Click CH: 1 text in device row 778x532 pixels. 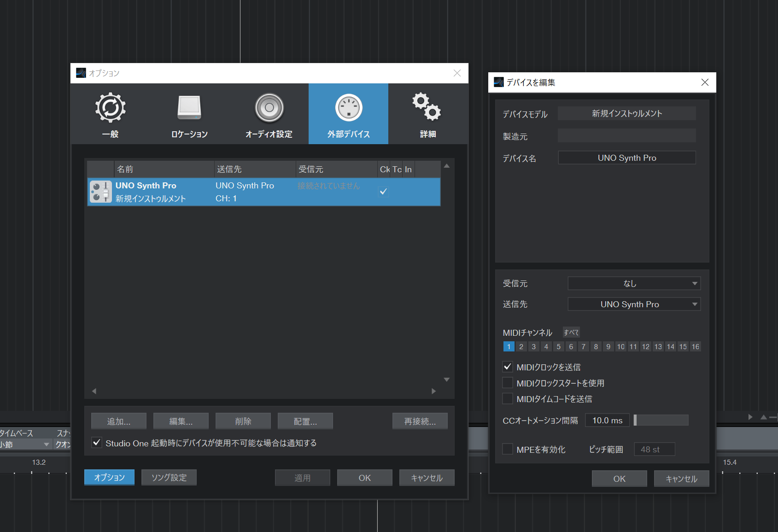(226, 199)
